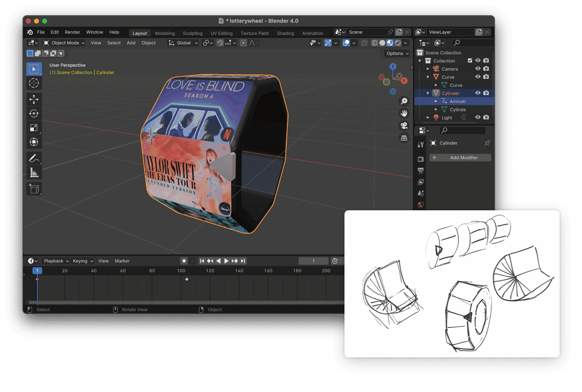The image size is (582, 392).
Task: Open the Output properties tab icon
Action: point(420,170)
